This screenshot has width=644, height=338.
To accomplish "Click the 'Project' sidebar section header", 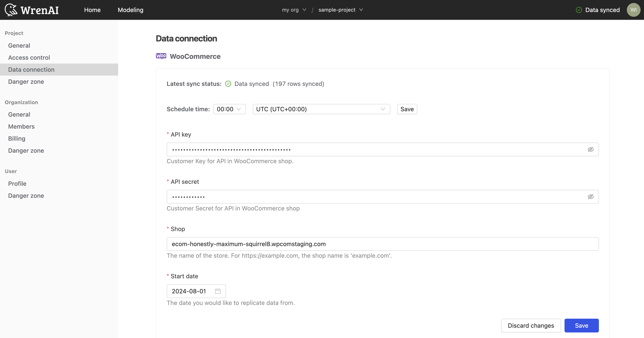I will [x=14, y=33].
